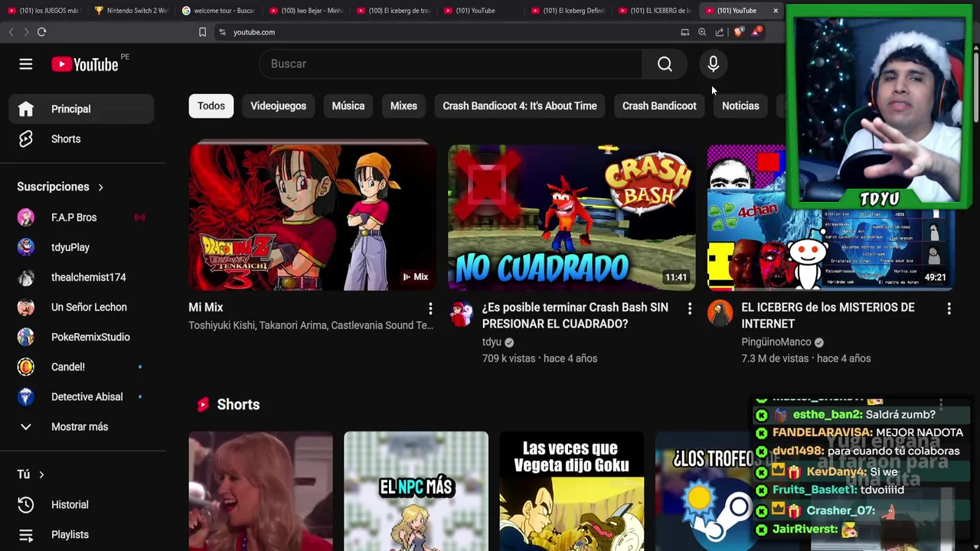Open video title about Crash Bash sin cuadrado
Image resolution: width=980 pixels, height=551 pixels.
[x=575, y=315]
